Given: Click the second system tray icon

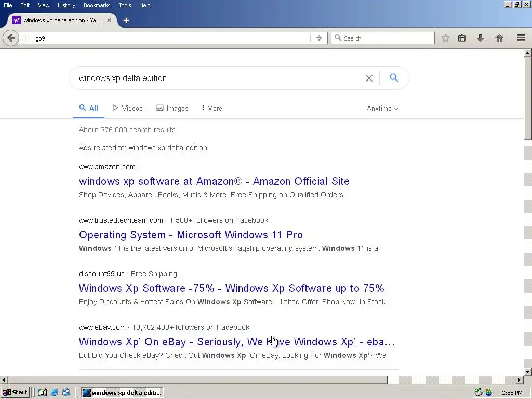Looking at the screenshot, I should click(x=488, y=393).
